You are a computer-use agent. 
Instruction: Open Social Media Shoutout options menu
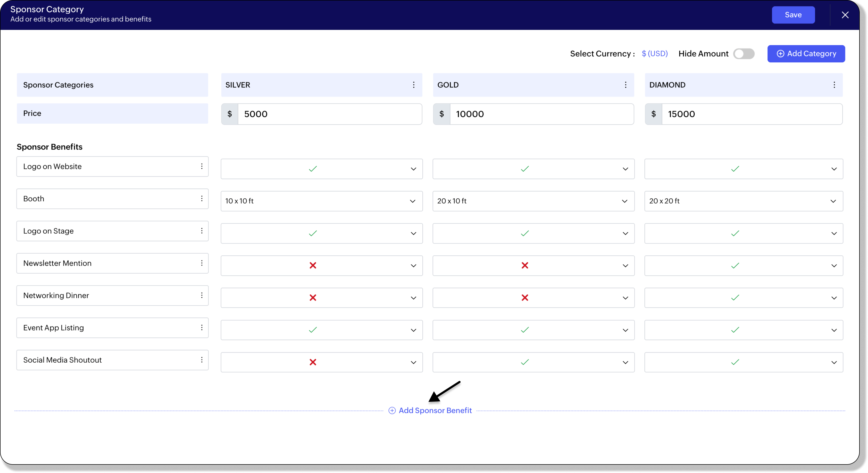tap(202, 360)
